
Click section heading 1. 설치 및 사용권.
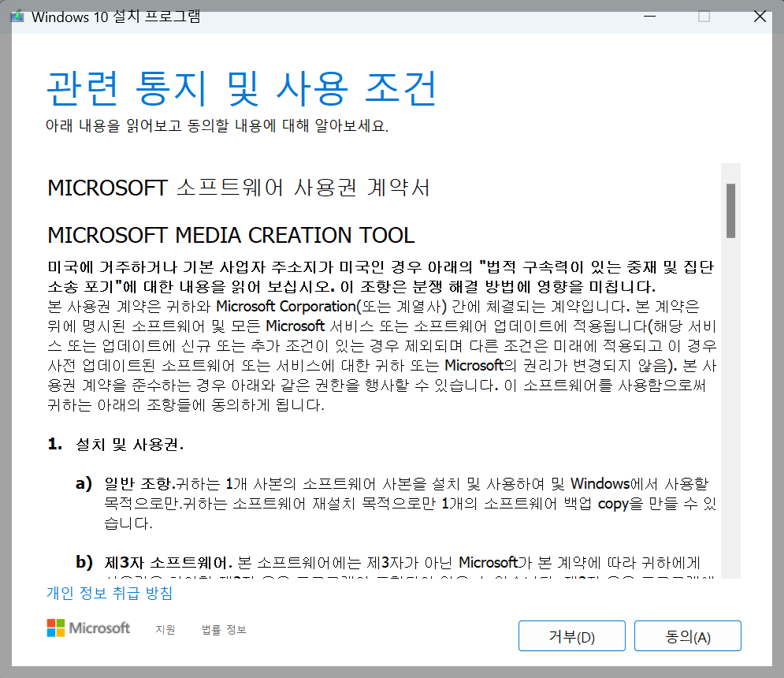[116, 445]
